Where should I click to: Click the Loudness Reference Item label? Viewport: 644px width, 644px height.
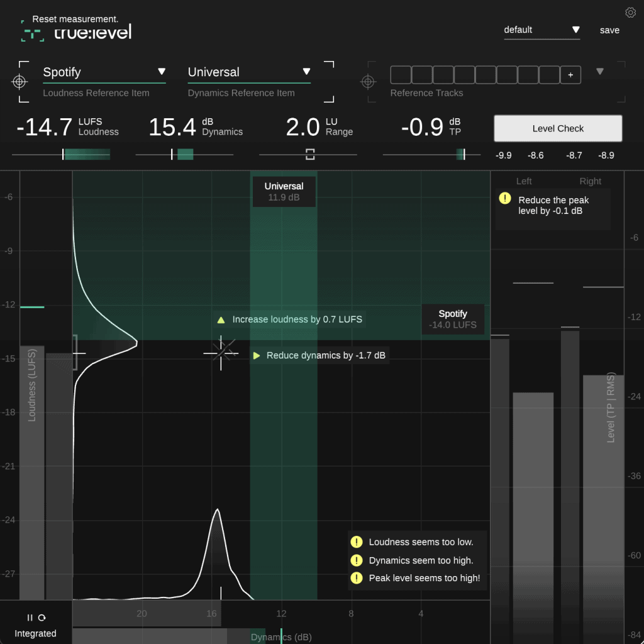[96, 93]
